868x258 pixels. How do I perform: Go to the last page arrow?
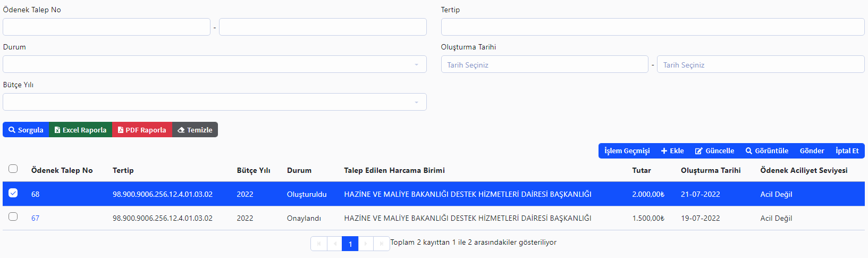coord(382,244)
